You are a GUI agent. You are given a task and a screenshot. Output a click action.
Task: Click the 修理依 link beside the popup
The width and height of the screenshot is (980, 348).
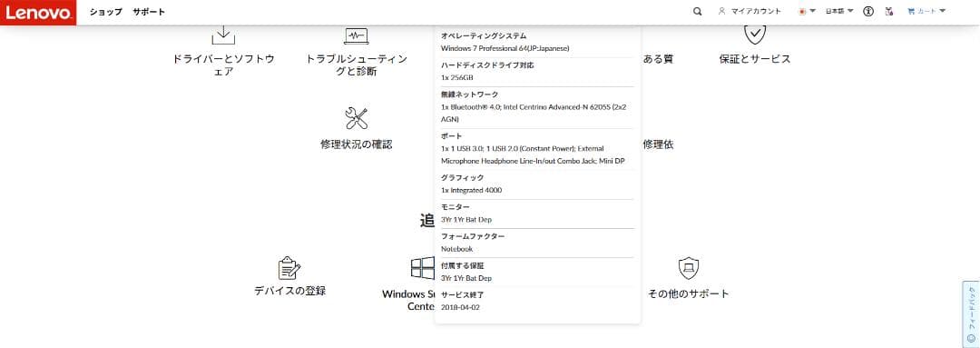pyautogui.click(x=658, y=144)
